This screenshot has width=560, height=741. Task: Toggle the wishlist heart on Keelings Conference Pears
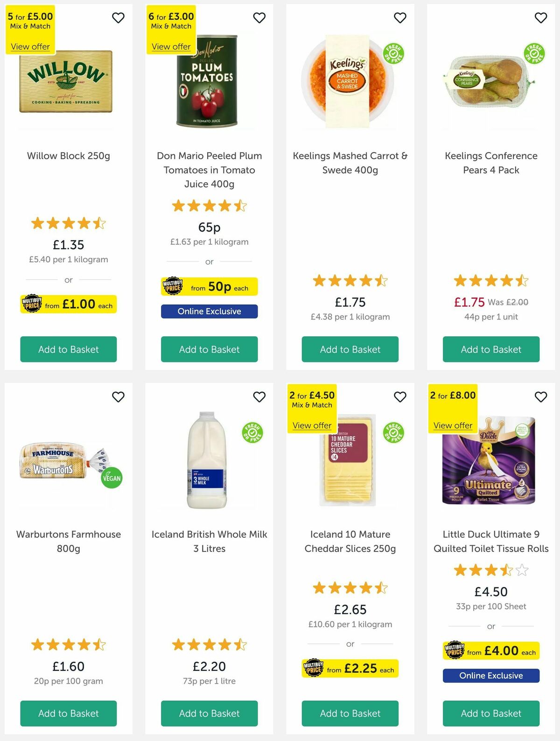(x=541, y=17)
